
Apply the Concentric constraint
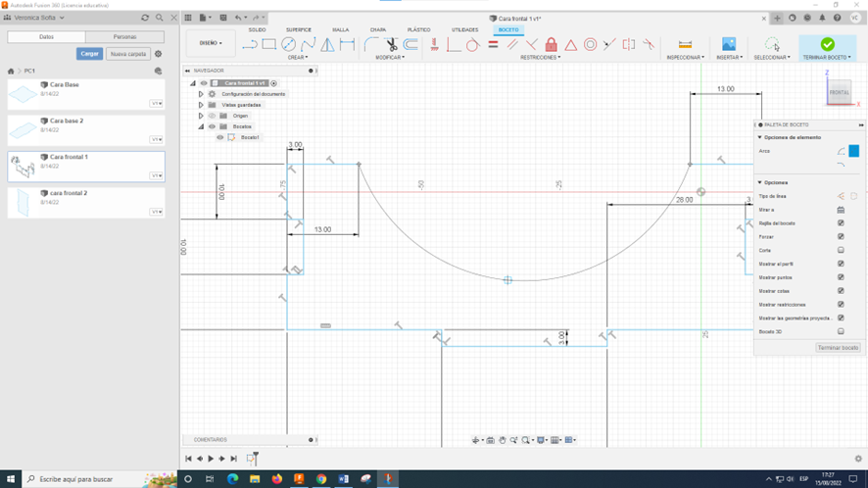tap(590, 44)
